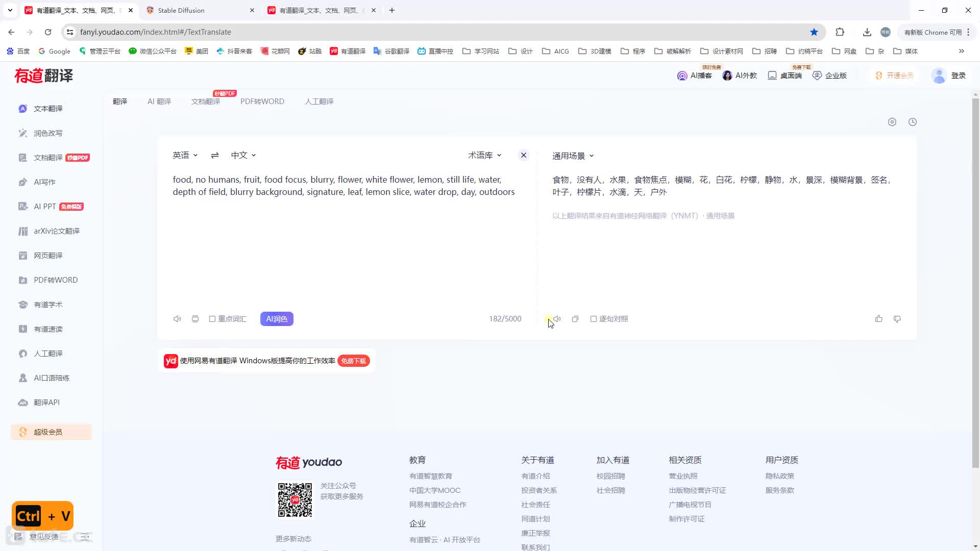The height and width of the screenshot is (551, 980).
Task: Open AI外教 in the header
Action: (740, 76)
